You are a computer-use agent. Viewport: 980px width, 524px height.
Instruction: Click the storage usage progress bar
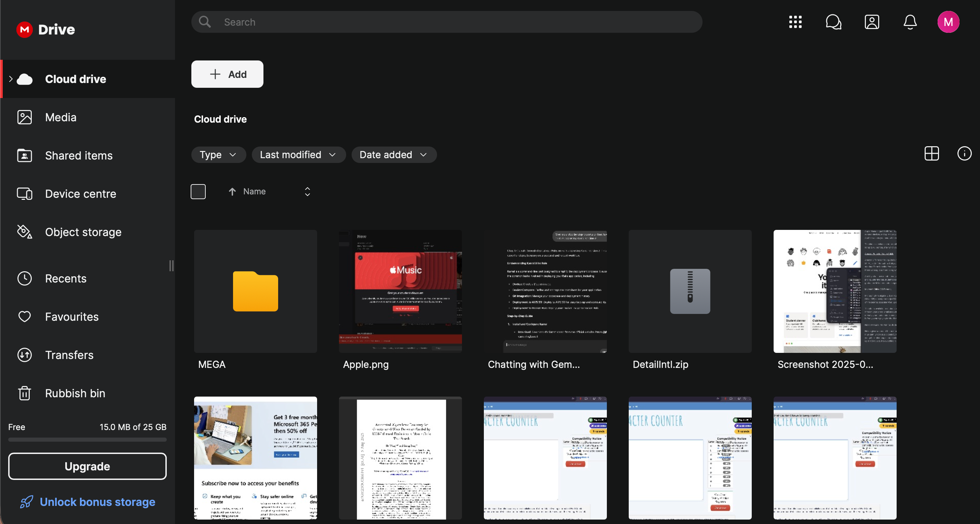[87, 440]
